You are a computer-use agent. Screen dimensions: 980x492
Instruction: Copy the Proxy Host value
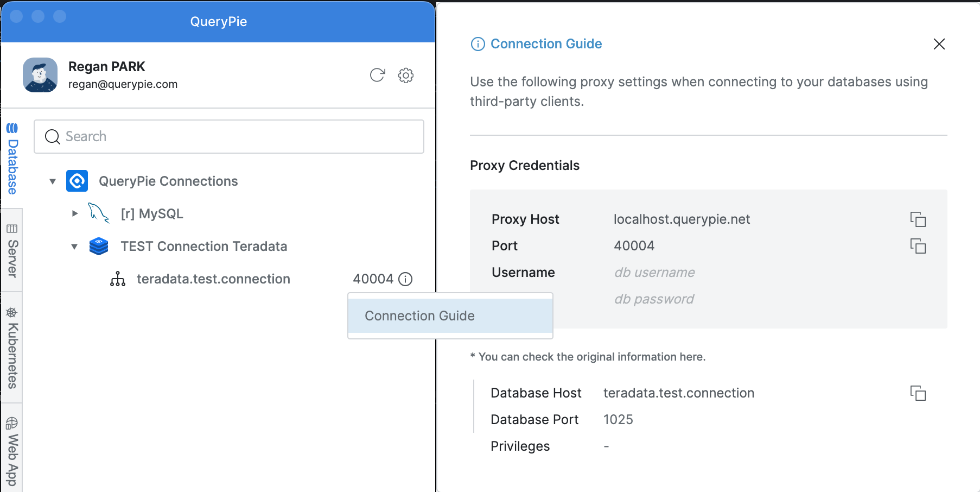pyautogui.click(x=918, y=219)
